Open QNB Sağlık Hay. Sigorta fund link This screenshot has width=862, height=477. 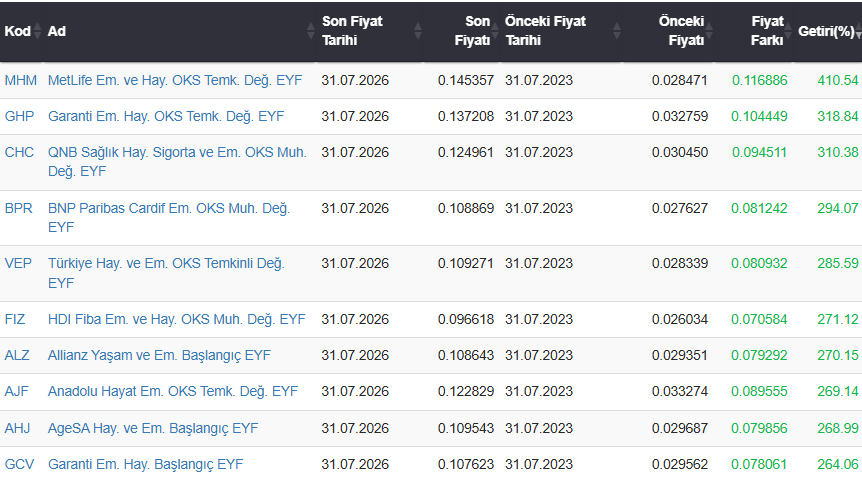[x=177, y=162]
